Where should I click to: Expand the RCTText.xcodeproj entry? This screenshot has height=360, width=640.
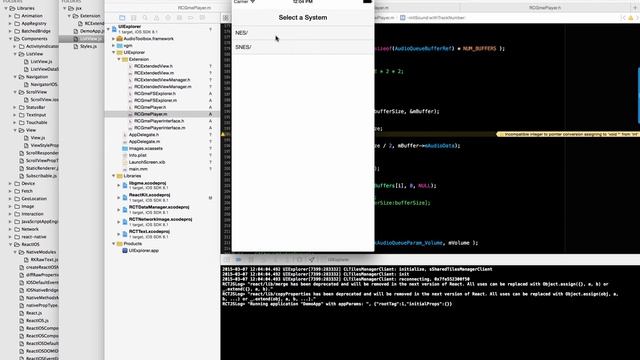(x=119, y=234)
